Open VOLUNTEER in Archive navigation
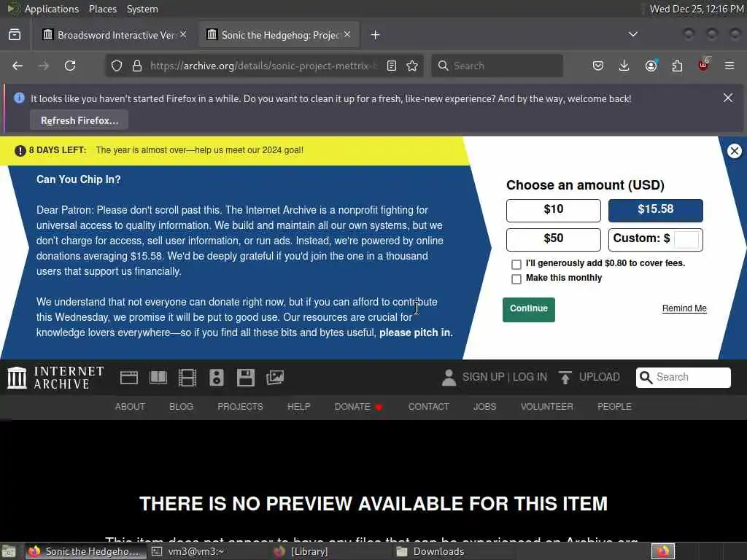 click(547, 407)
